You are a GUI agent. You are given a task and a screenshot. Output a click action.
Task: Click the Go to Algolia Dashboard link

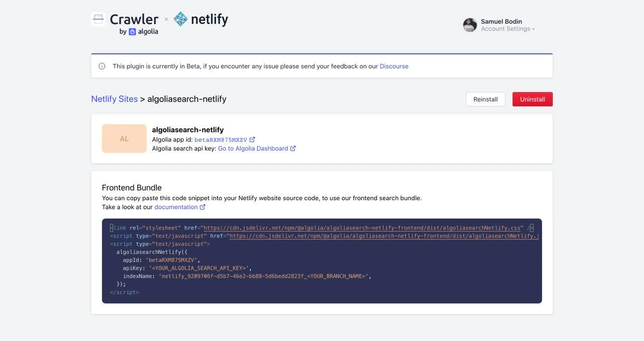click(x=254, y=148)
